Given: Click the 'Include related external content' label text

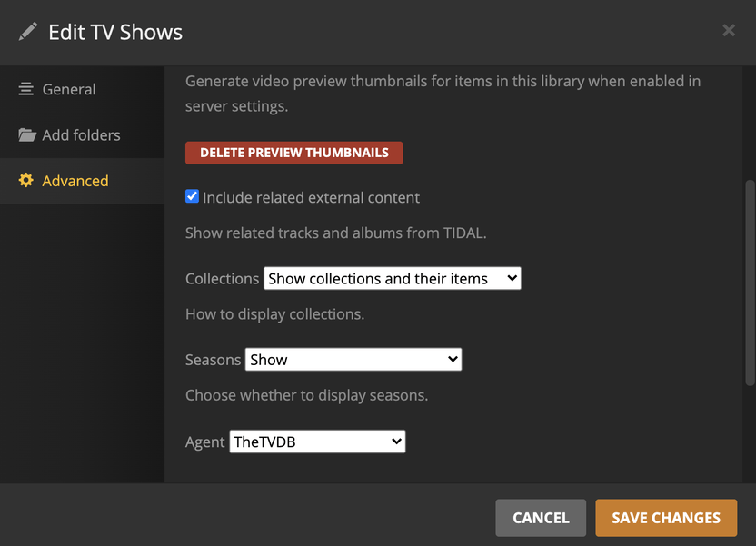Looking at the screenshot, I should [x=311, y=197].
